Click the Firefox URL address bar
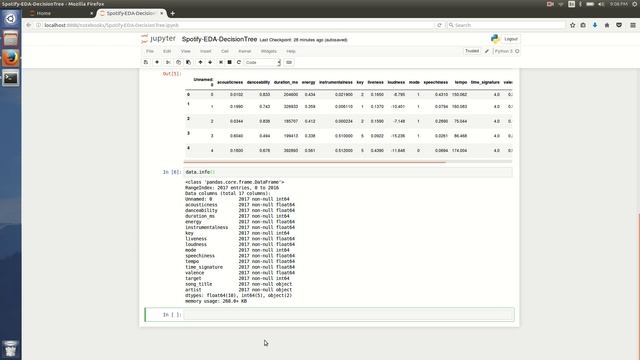The image size is (640, 360). click(x=237, y=25)
